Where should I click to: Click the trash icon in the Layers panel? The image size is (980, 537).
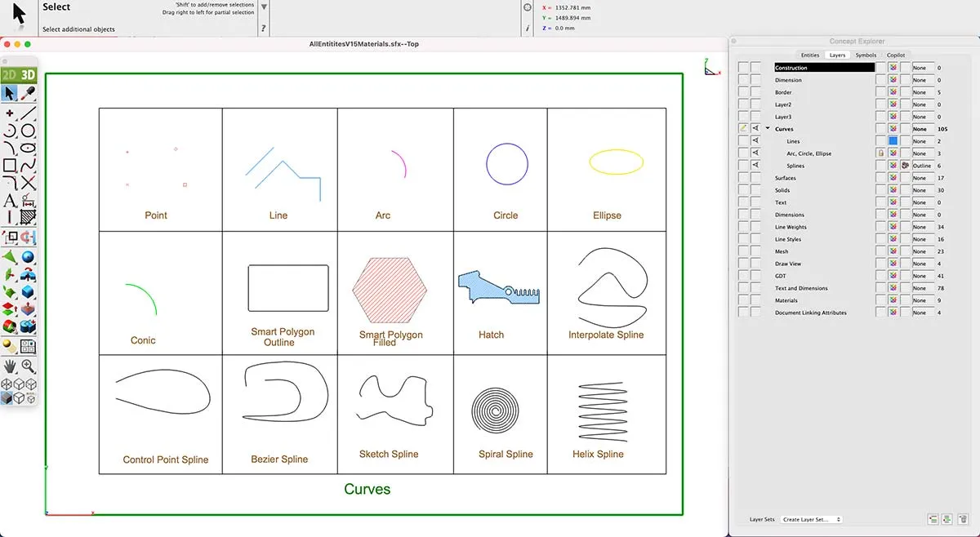963,519
